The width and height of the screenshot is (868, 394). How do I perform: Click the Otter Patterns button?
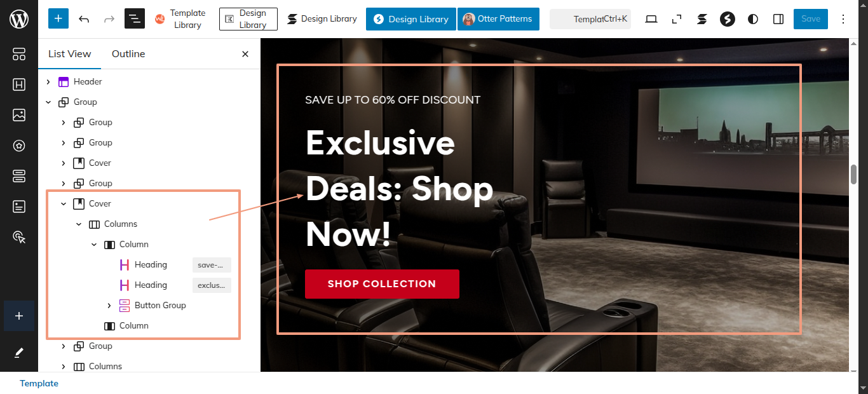coord(498,19)
